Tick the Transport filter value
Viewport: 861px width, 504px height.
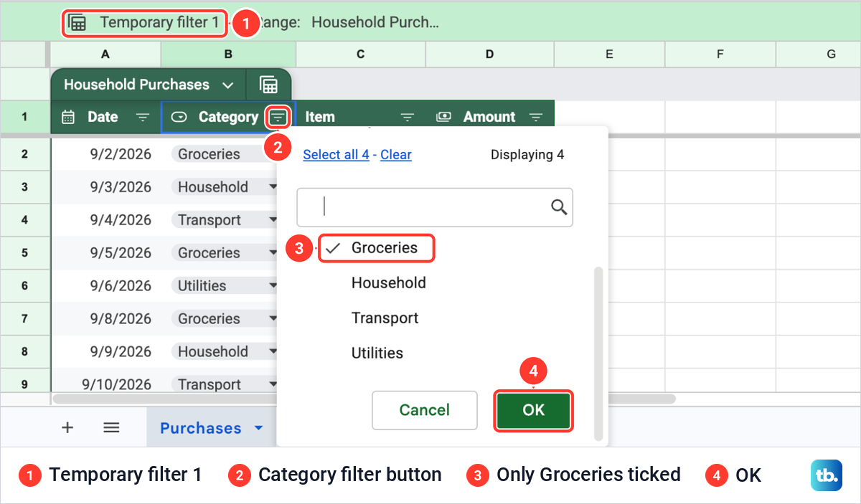[385, 318]
